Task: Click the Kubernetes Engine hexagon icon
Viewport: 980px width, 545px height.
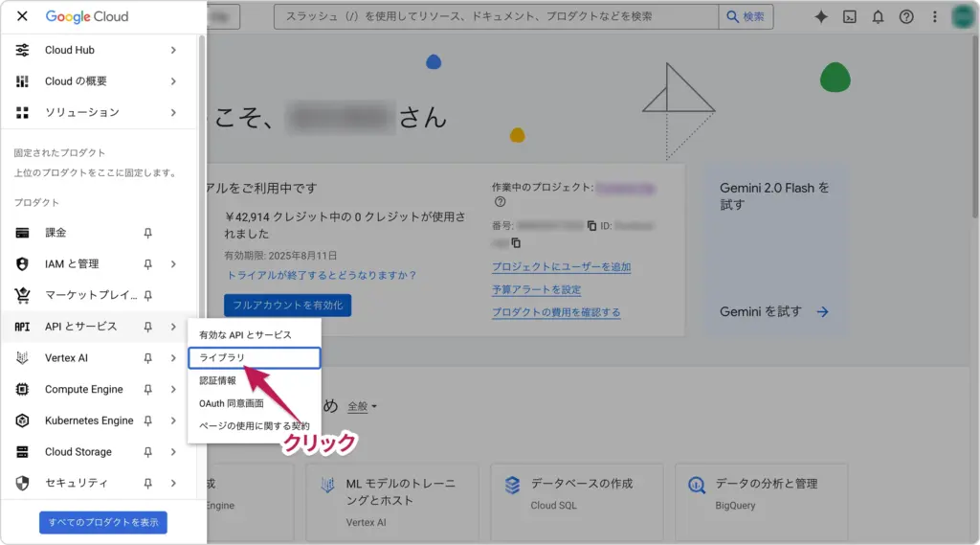Action: tap(23, 420)
